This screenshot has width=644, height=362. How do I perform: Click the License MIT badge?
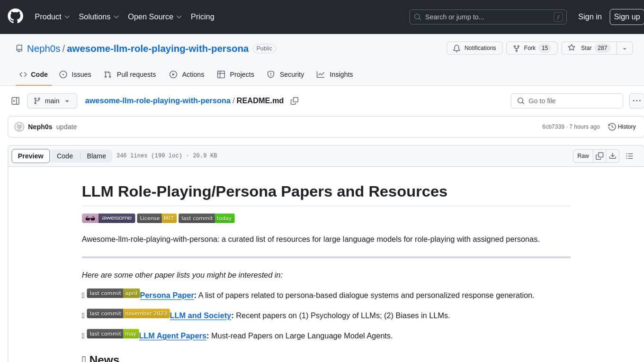tap(157, 218)
